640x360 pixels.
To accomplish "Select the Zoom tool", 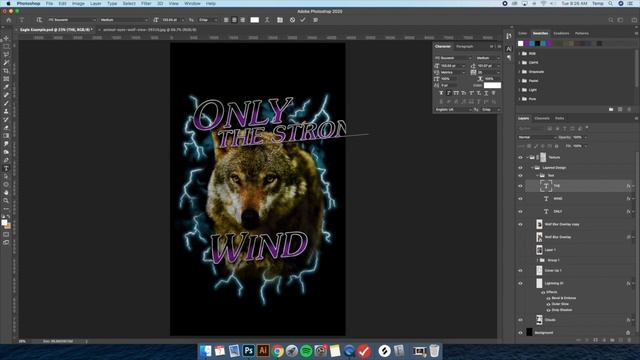I will (6, 201).
